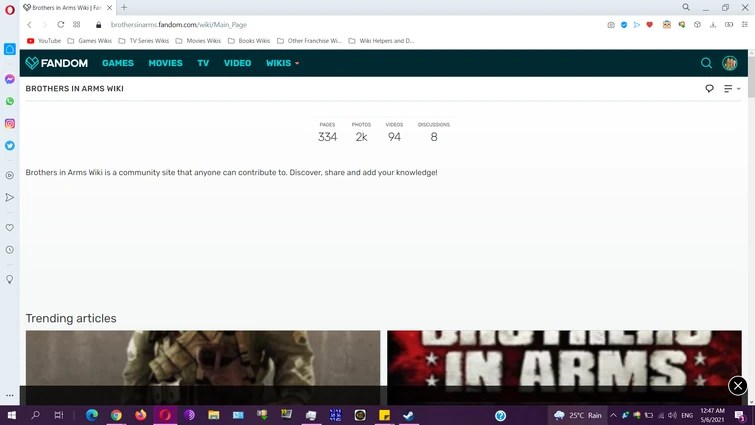Open the Windows Start menu
The image size is (755, 425).
tap(12, 415)
